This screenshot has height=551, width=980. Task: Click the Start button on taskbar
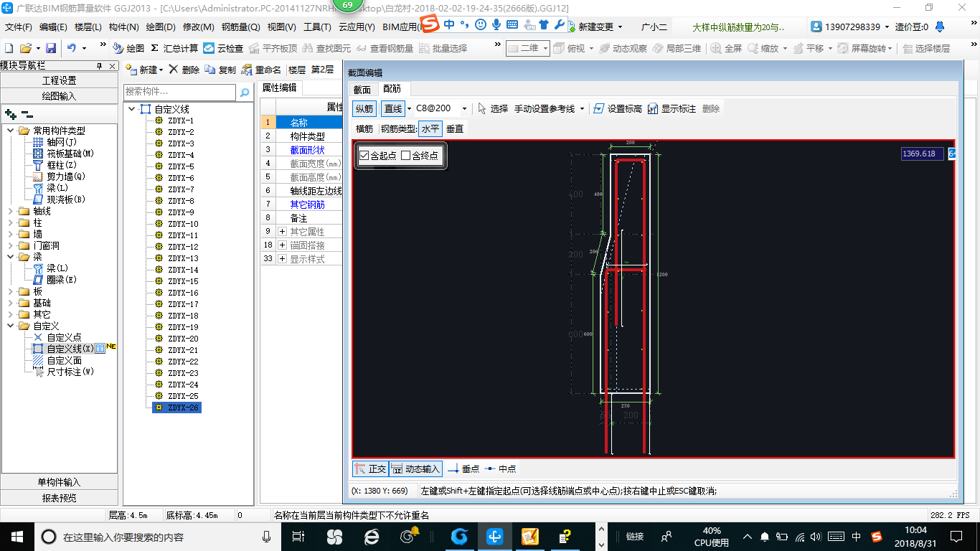coord(16,536)
